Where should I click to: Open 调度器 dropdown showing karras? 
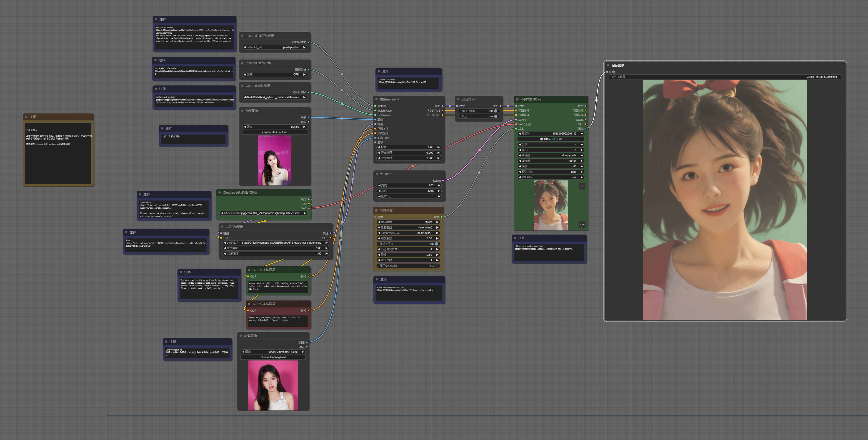550,161
